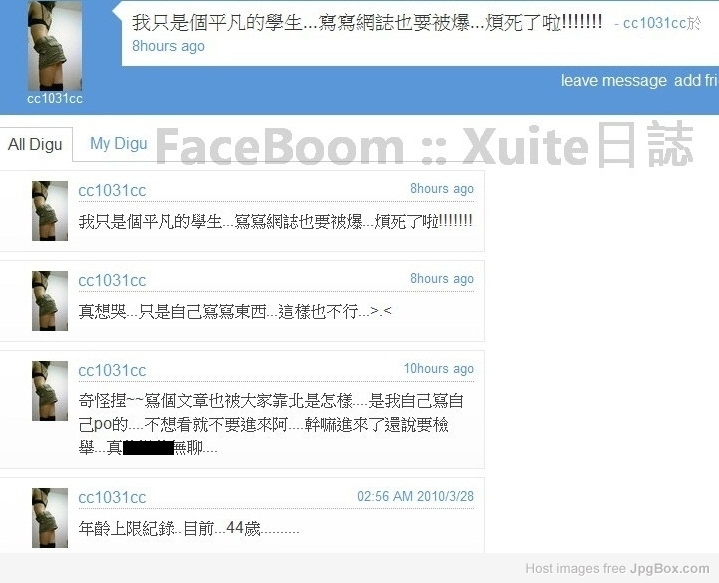Open avatar thumbnail of first post
Screen dimensions: 719x583
[x=50, y=211]
